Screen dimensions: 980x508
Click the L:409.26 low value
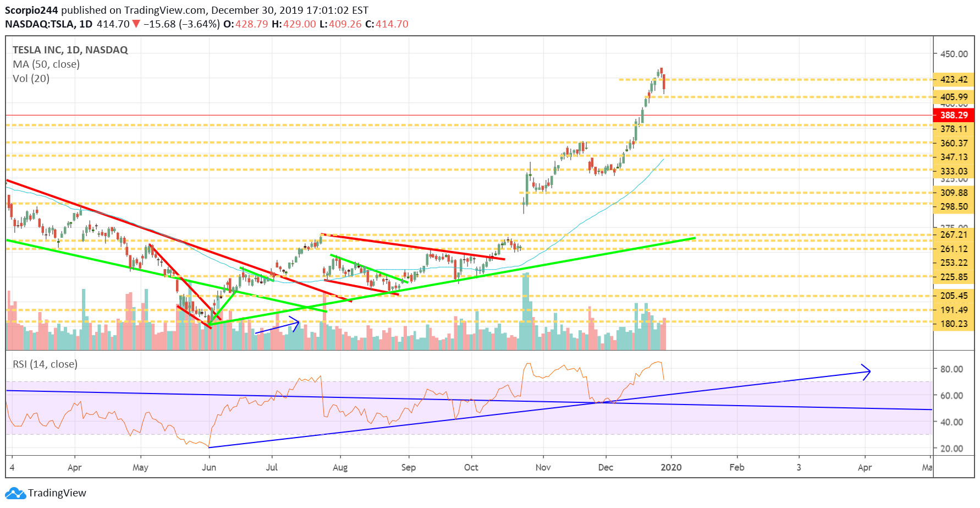coord(340,24)
